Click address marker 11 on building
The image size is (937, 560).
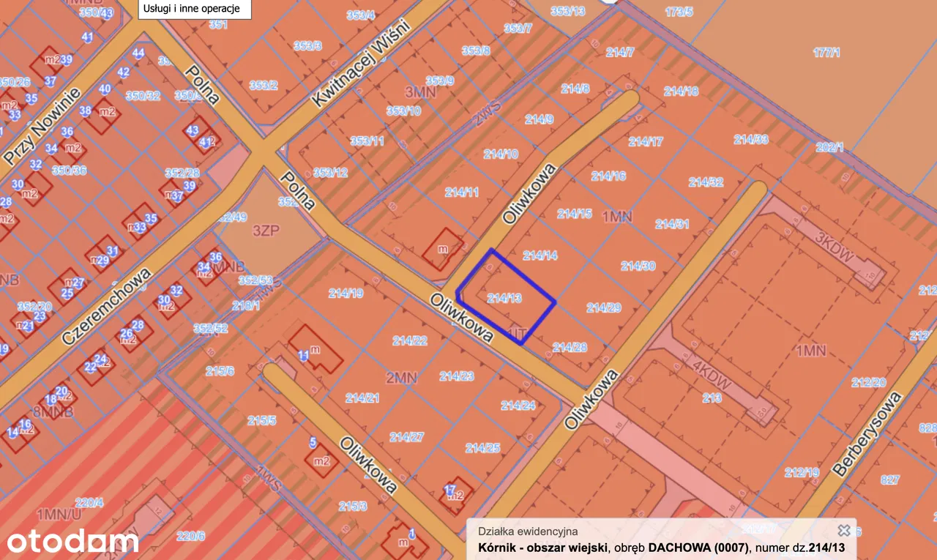click(x=303, y=355)
